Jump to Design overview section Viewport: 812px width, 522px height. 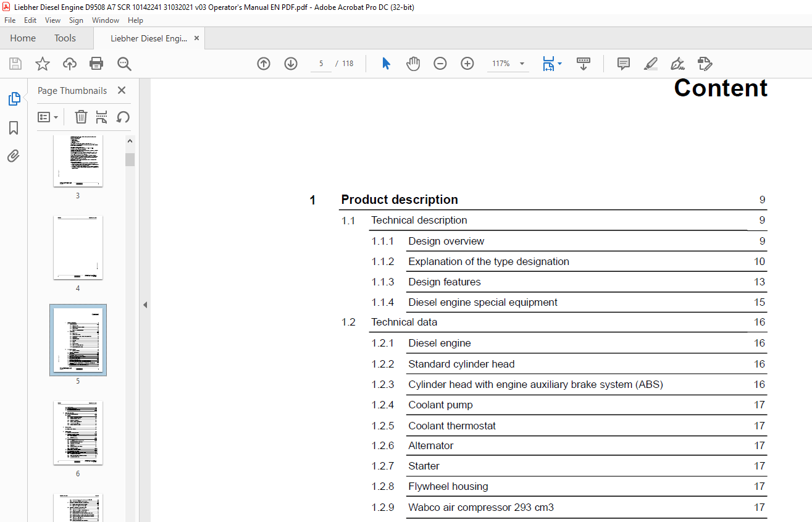pyautogui.click(x=446, y=242)
